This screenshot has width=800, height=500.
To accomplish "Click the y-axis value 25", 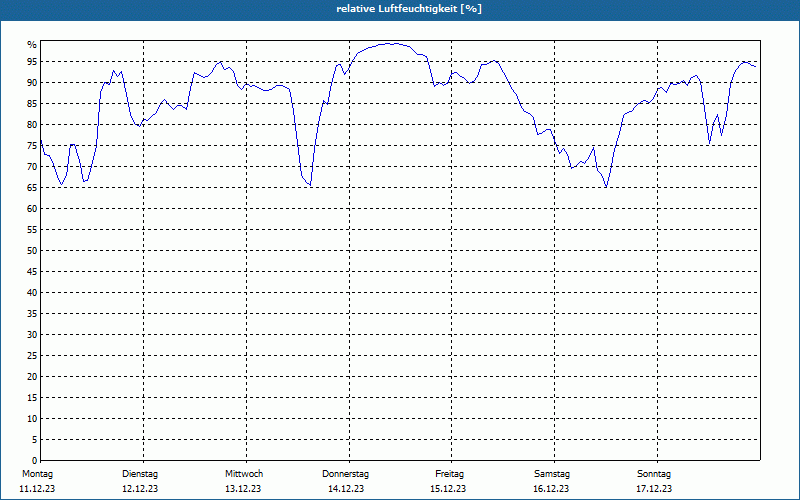I will (x=32, y=356).
